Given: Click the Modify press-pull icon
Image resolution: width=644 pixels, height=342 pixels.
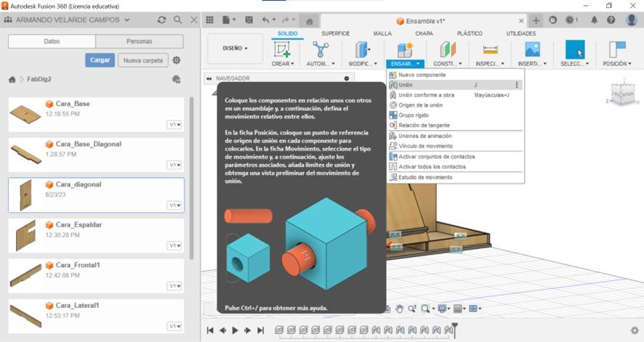Looking at the screenshot, I should [x=362, y=49].
